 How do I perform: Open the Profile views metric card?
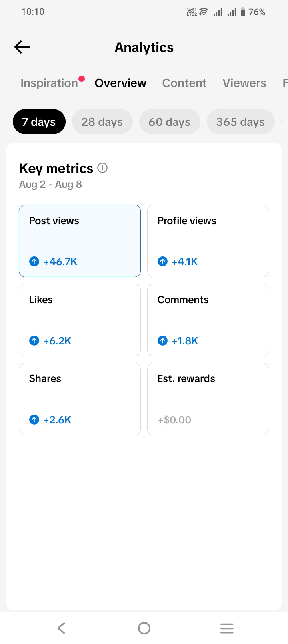click(x=208, y=241)
